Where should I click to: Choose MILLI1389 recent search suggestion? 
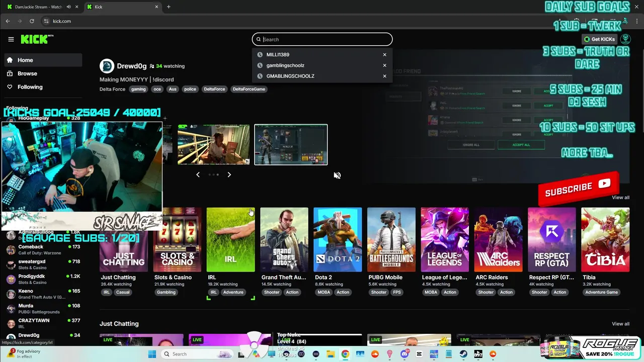coord(278,55)
